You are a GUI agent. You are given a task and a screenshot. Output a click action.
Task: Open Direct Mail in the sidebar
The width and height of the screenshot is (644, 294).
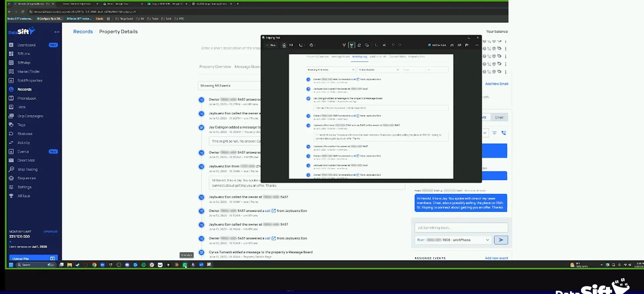coord(26,160)
